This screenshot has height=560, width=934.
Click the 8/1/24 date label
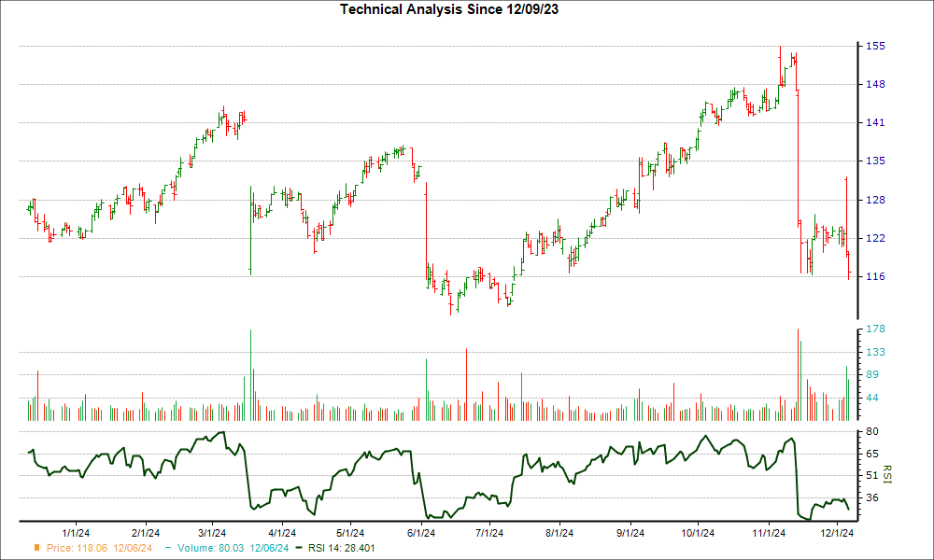(x=559, y=533)
